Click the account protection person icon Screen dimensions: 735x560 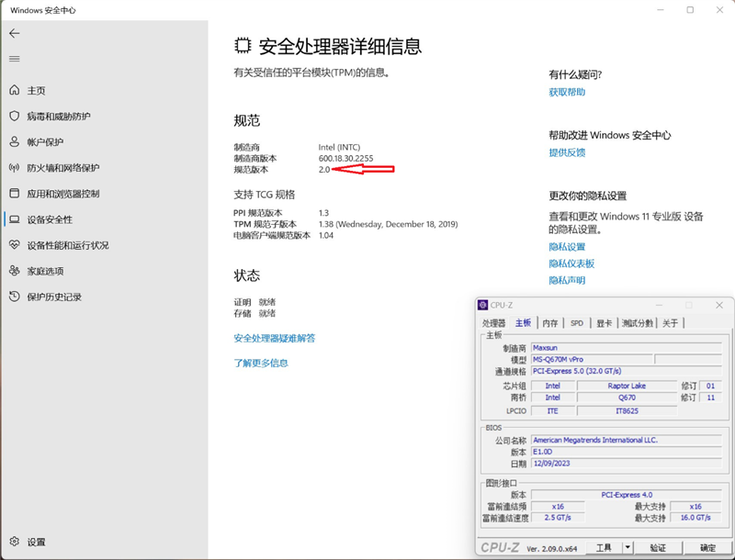coord(15,141)
